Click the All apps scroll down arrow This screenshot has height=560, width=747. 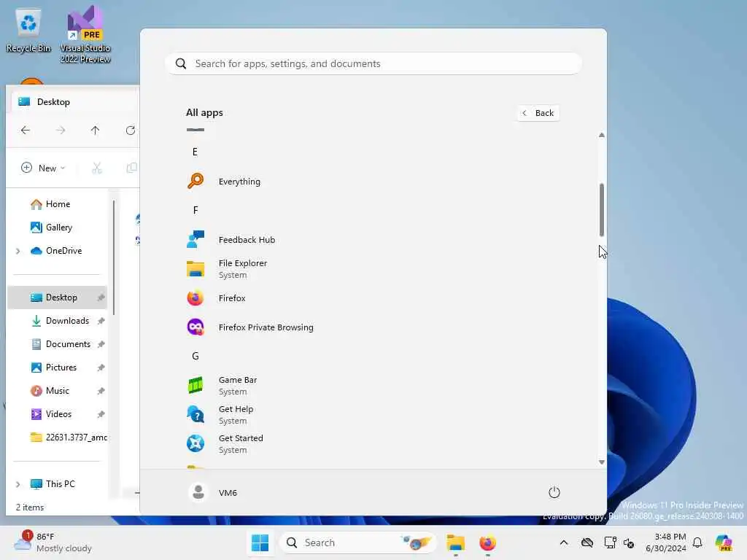click(602, 462)
